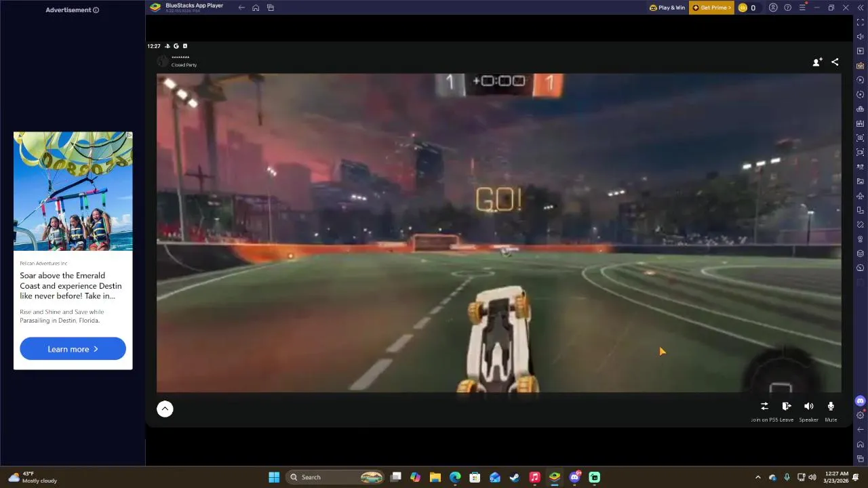This screenshot has width=868, height=488.
Task: Click the taskbar Search box
Action: click(x=336, y=477)
